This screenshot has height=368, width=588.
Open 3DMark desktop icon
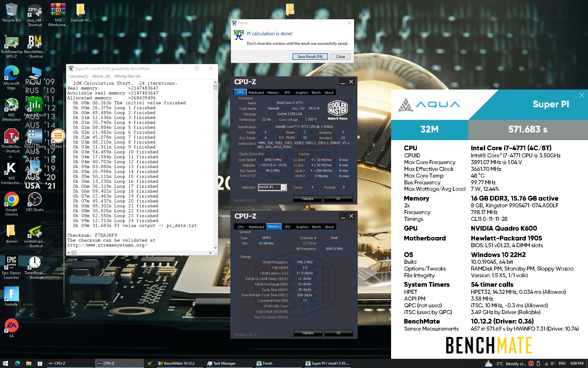[x=57, y=139]
